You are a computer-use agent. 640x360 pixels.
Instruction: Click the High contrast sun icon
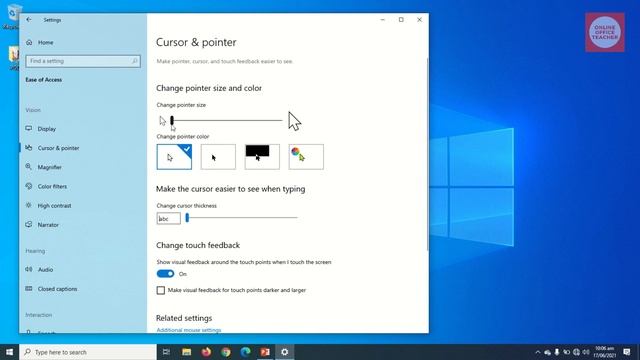click(29, 205)
